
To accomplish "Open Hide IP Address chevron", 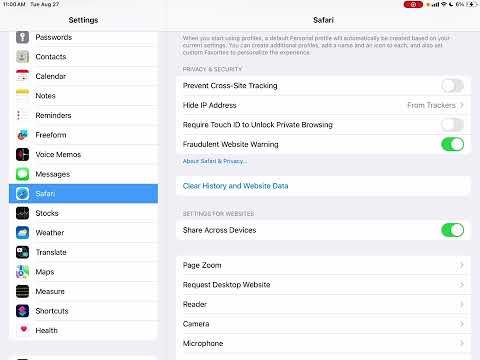I will tap(462, 105).
